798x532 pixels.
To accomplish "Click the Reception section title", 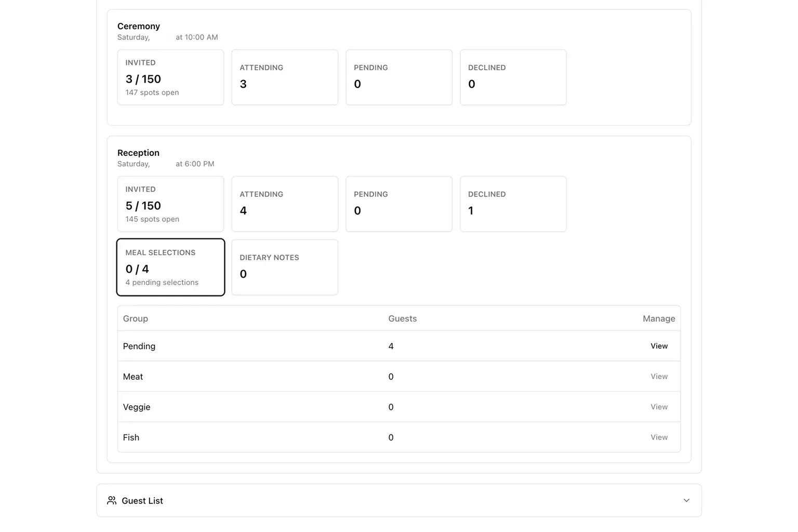I will pos(138,153).
